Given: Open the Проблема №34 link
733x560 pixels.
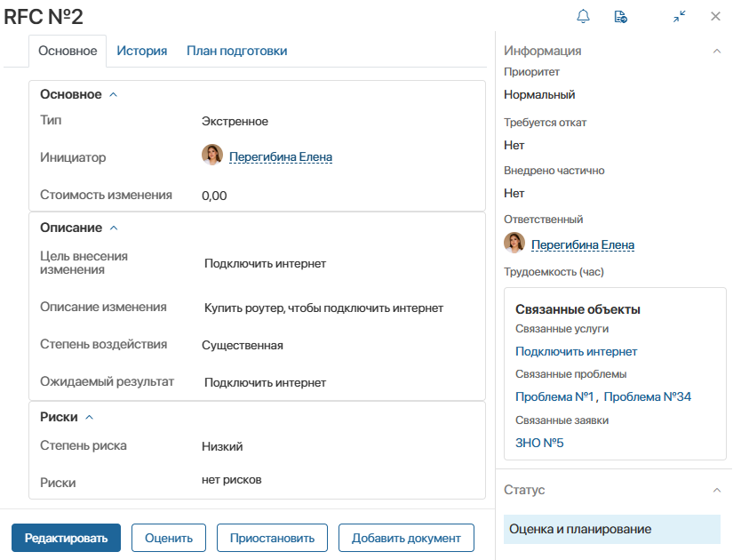Looking at the screenshot, I should pyautogui.click(x=647, y=396).
